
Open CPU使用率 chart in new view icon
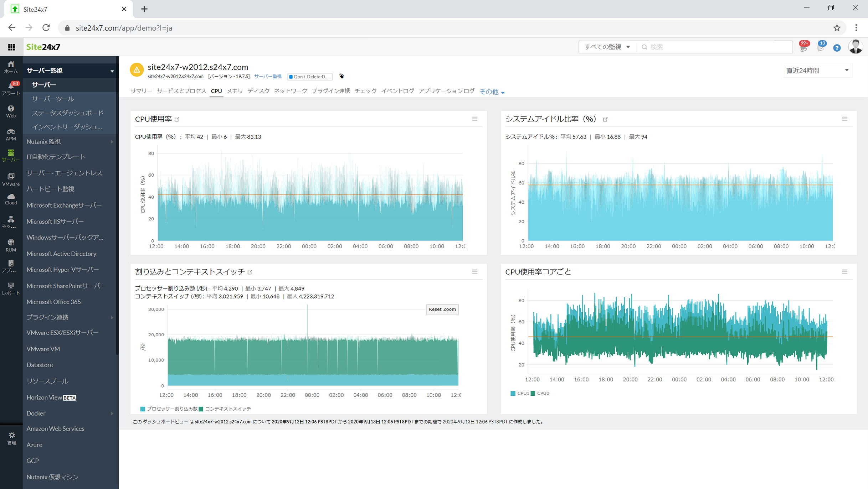[177, 119]
